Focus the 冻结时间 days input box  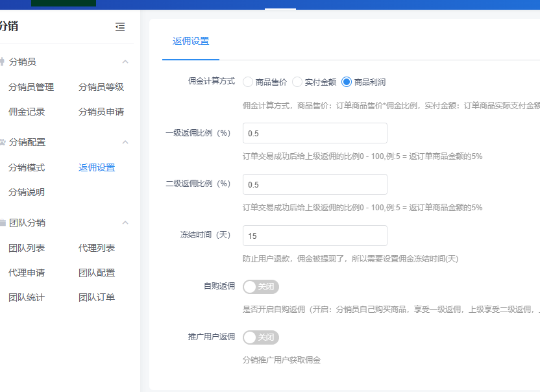pyautogui.click(x=315, y=236)
